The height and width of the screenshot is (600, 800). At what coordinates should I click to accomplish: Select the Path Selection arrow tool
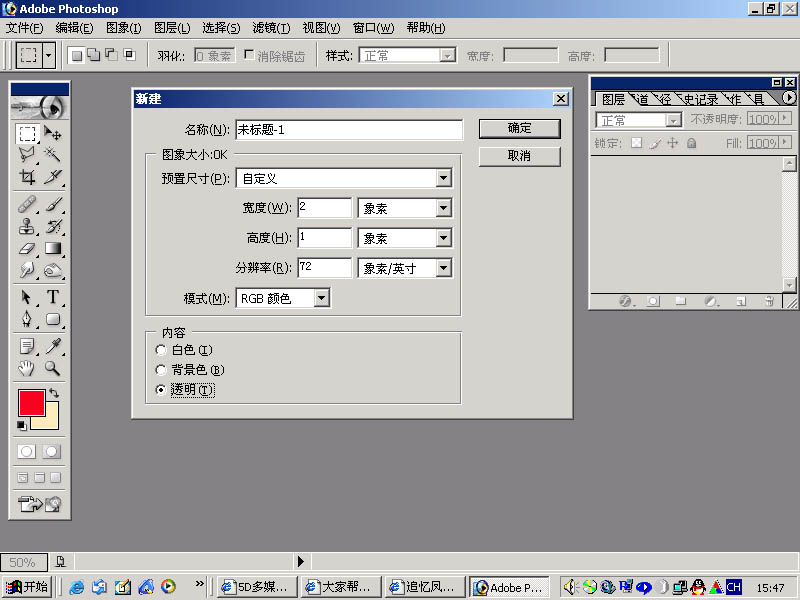coord(27,297)
